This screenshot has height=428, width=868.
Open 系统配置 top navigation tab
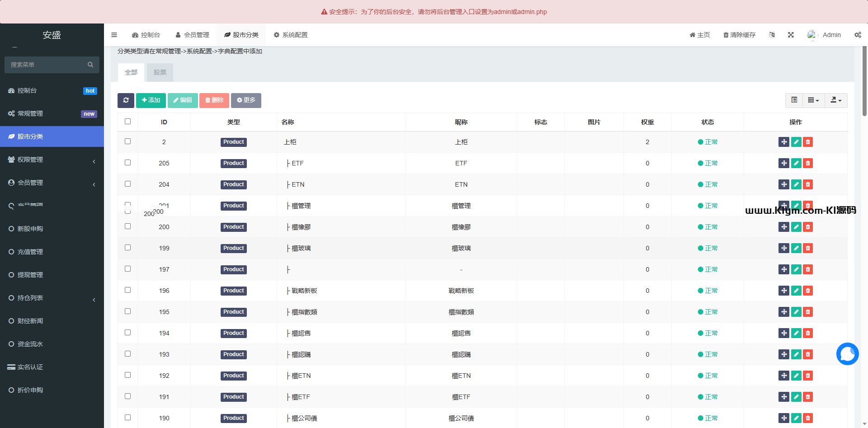point(291,35)
